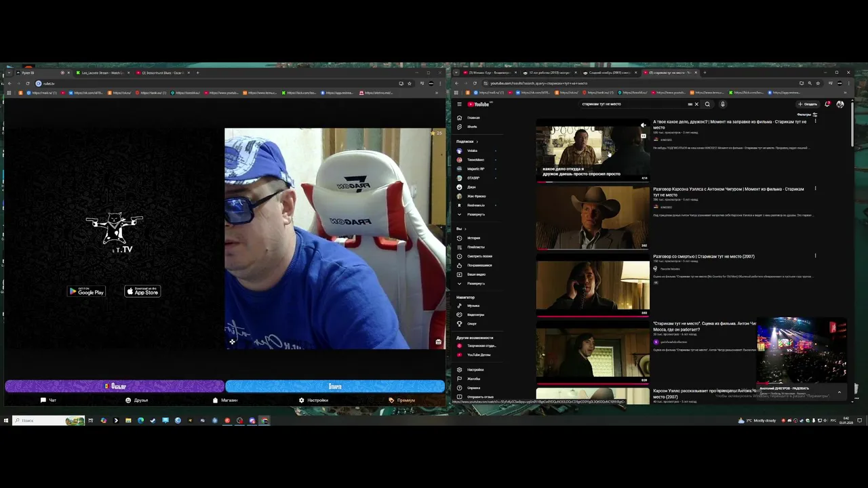
Task: Click the Google Play download badge
Action: [x=87, y=291]
